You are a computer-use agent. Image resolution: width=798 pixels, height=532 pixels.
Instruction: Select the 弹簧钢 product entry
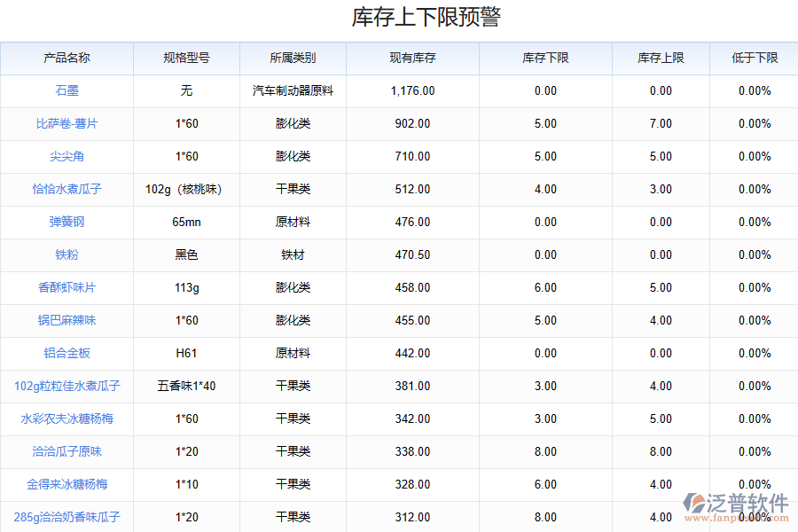[66, 223]
